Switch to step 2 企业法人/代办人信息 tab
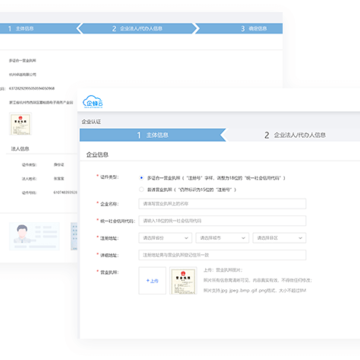This screenshot has height=360, width=360. (295, 135)
